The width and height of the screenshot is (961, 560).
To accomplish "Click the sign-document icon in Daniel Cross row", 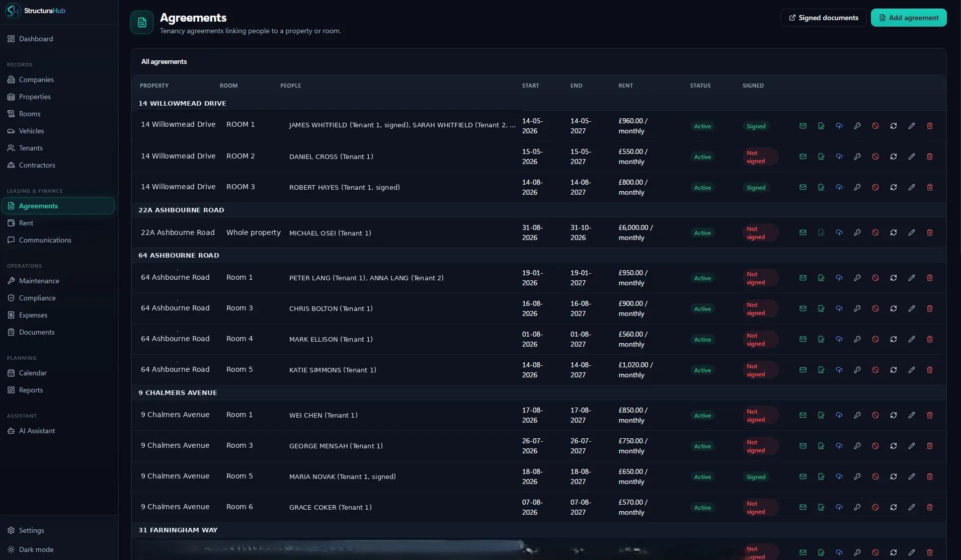I will [x=821, y=156].
